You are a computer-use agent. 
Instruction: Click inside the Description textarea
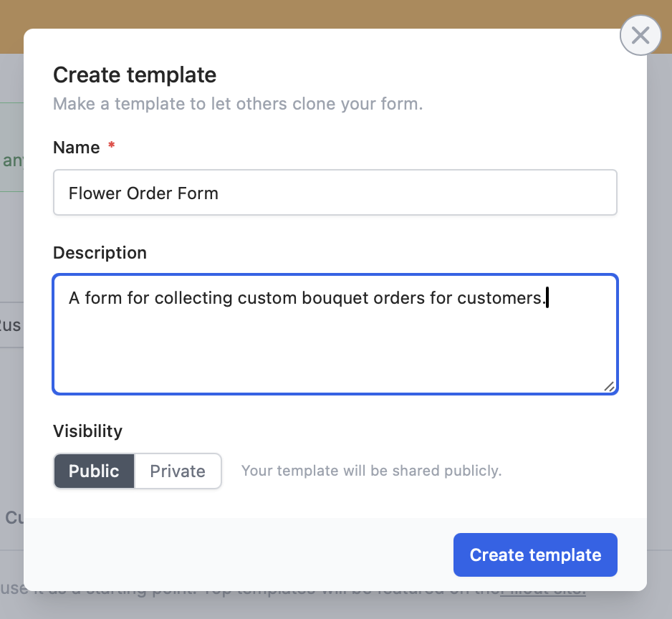335,334
